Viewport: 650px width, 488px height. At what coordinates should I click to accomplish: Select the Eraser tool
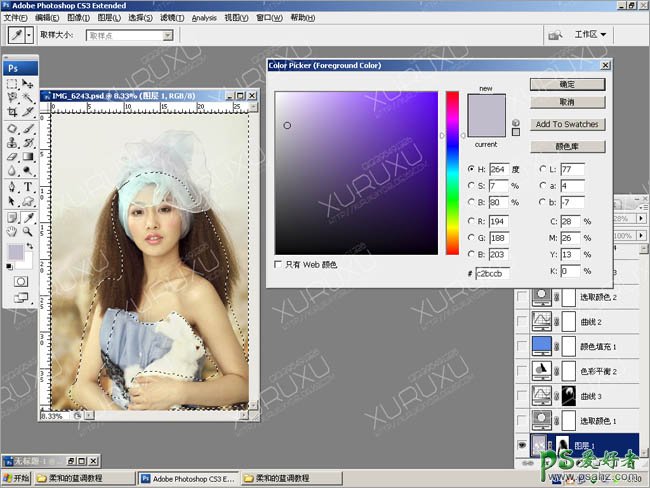(12, 157)
